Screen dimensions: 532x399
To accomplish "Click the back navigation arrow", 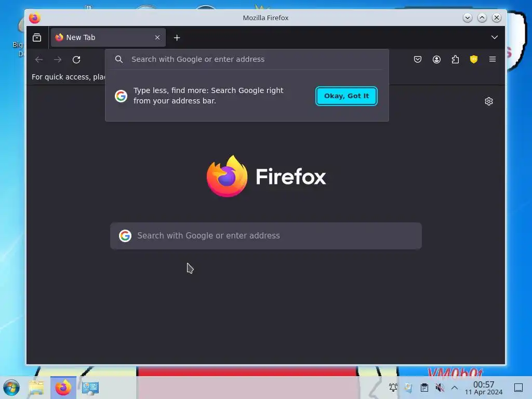I will pyautogui.click(x=39, y=59).
